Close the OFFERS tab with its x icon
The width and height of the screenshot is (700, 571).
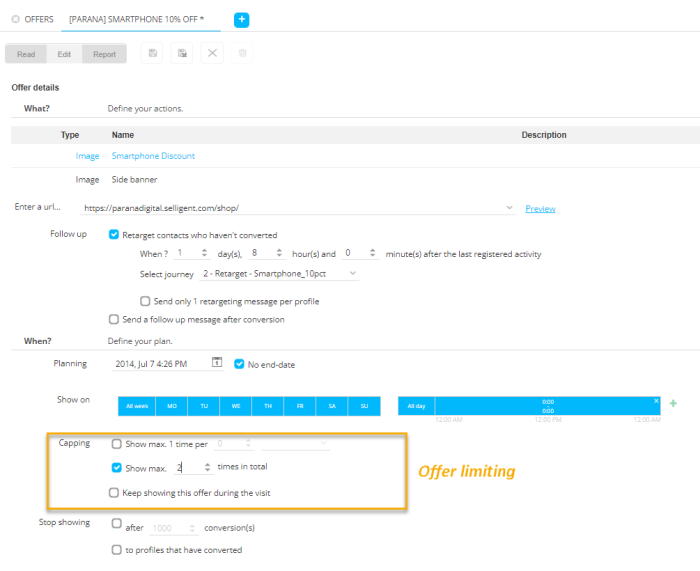pos(15,20)
